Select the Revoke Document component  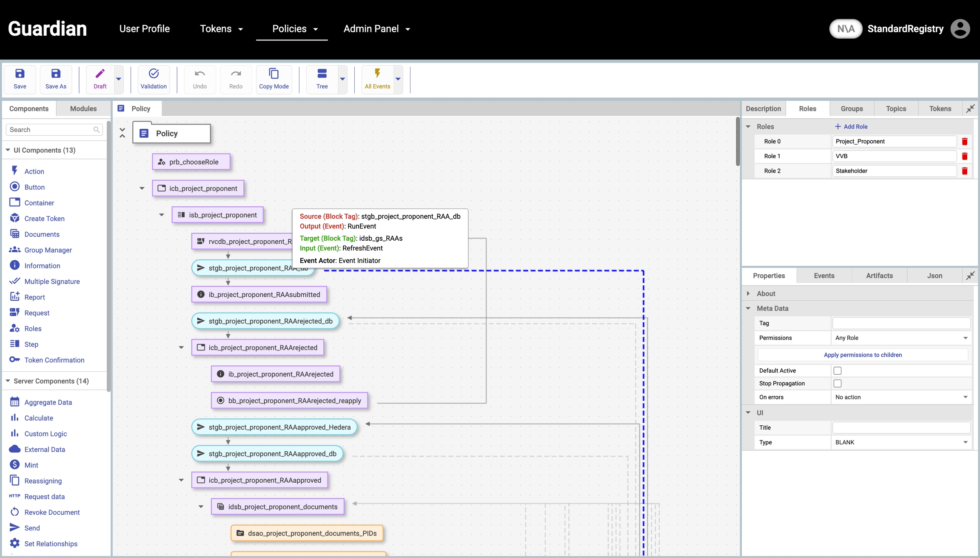[x=52, y=512]
